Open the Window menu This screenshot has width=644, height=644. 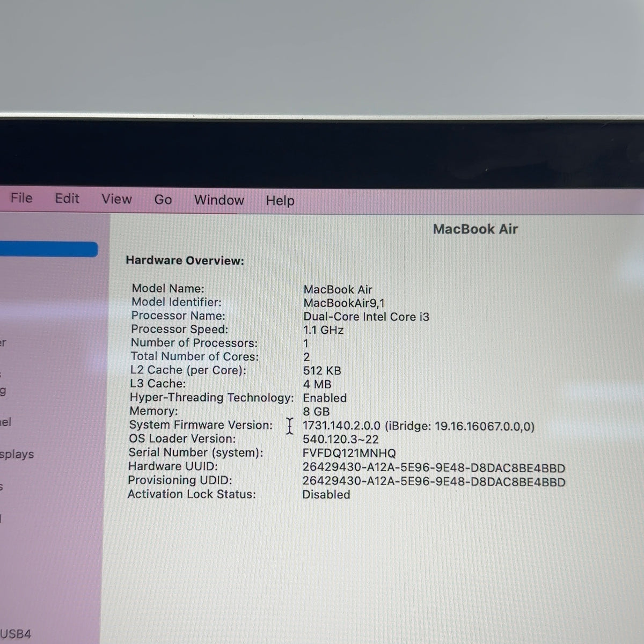(219, 200)
